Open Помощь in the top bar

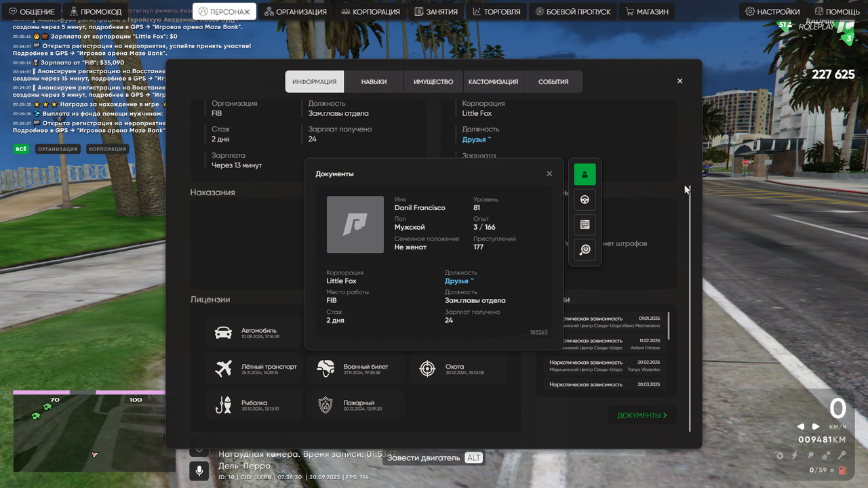point(837,12)
